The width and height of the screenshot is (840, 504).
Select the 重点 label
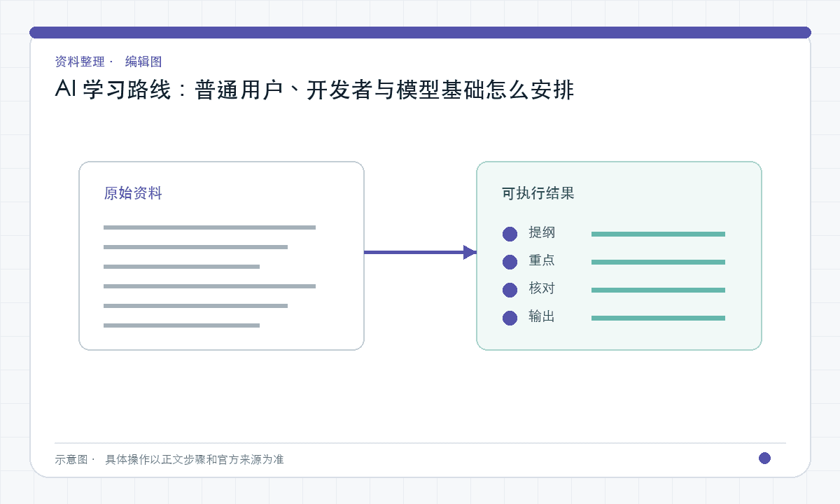[542, 260]
